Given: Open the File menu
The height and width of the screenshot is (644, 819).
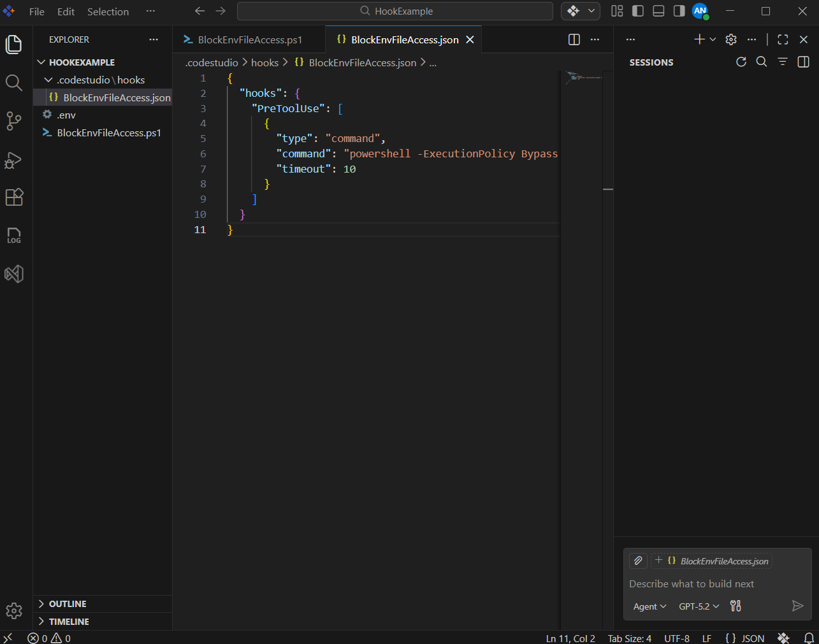Looking at the screenshot, I should (36, 11).
